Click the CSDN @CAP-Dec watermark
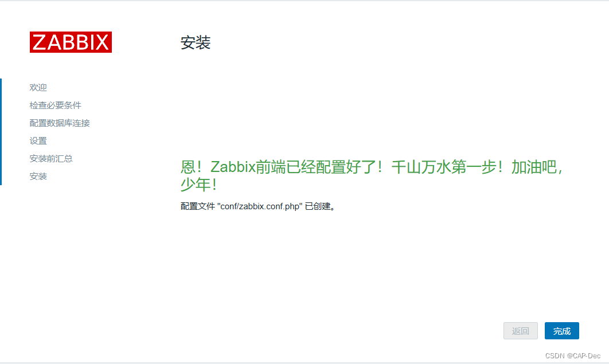The image size is (609, 364). [572, 355]
